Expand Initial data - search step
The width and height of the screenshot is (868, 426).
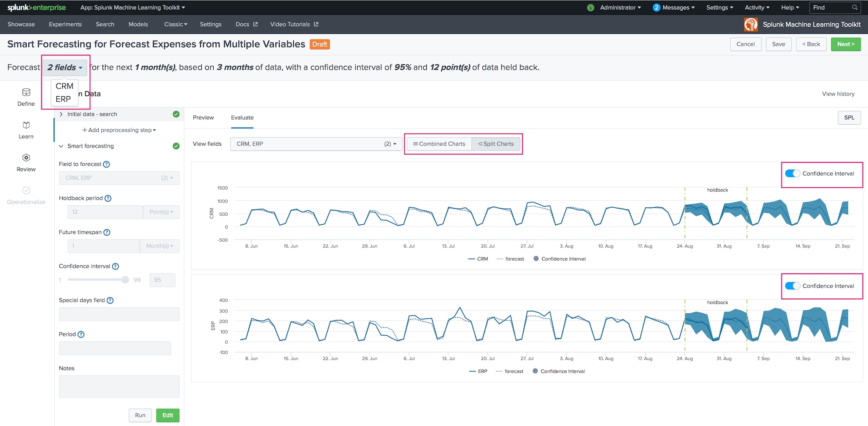coord(61,114)
